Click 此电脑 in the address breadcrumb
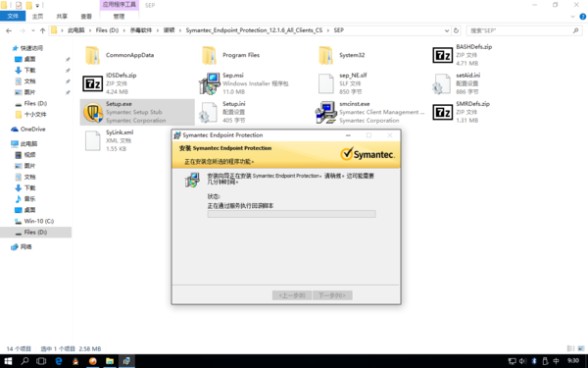The height and width of the screenshot is (368, 588). pos(76,30)
